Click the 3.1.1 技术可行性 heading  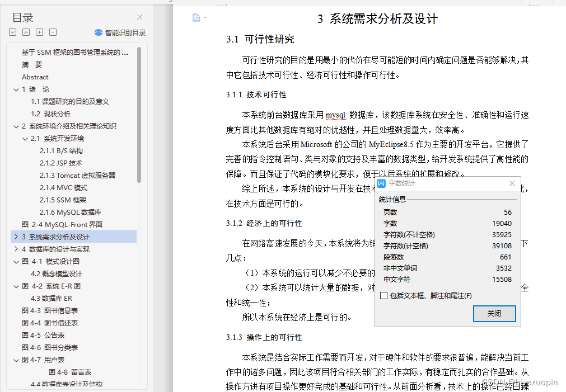[256, 95]
